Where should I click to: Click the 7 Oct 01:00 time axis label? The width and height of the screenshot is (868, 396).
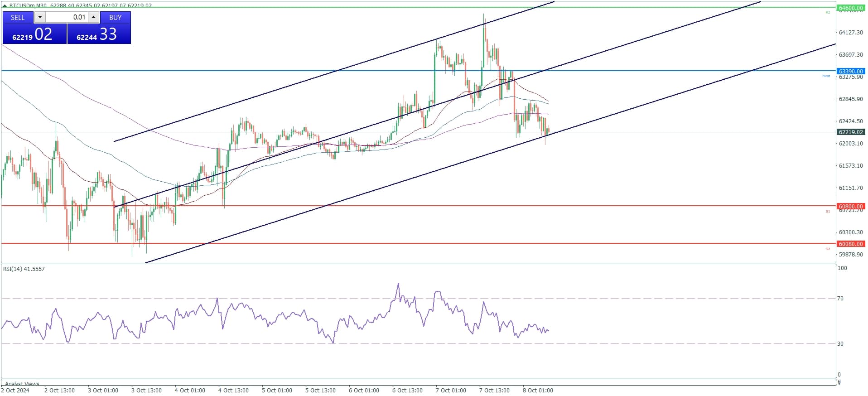451,390
